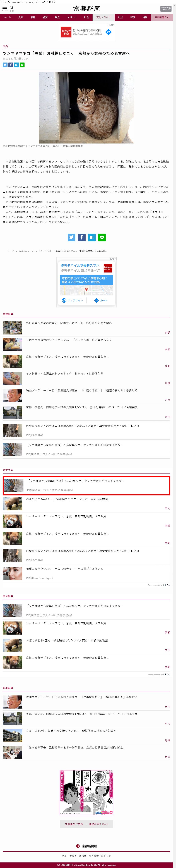Click small LINE share icon under headline
Image resolution: width=176 pixels, height=868 pixels.
coord(22,65)
